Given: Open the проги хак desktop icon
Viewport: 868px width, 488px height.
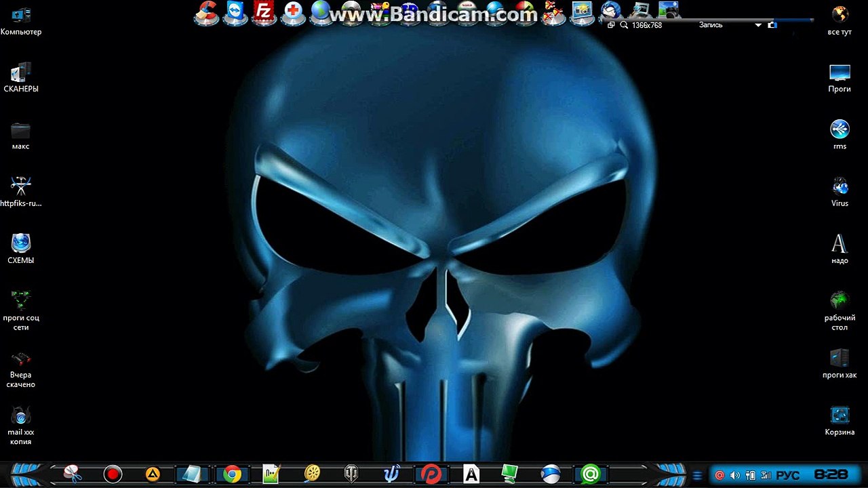Looking at the screenshot, I should [x=840, y=363].
